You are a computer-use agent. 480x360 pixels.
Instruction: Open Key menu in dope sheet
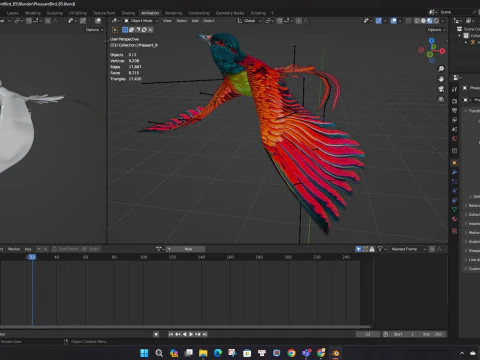point(28,249)
